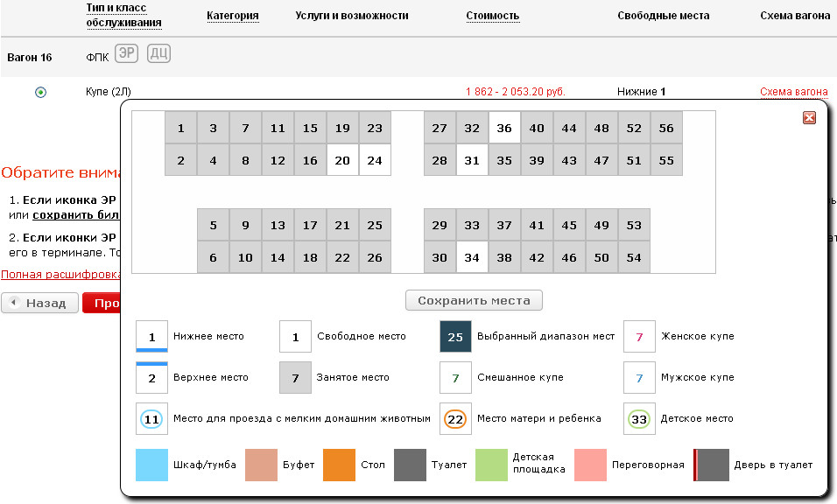Open the Полная расшифровка link
The height and width of the screenshot is (504, 837).
(x=60, y=274)
